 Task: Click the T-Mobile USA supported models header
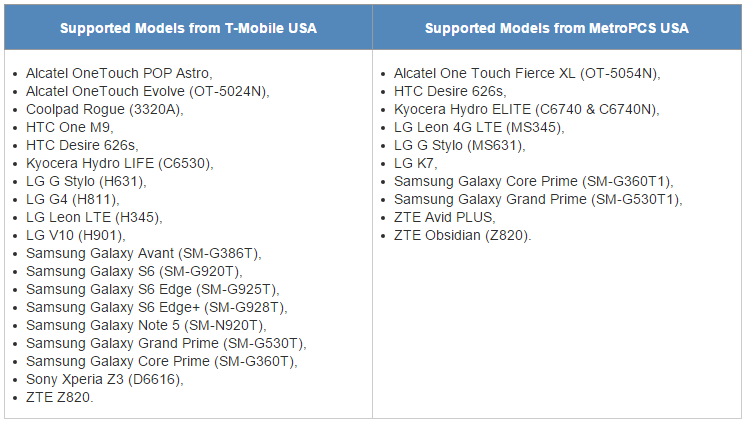[188, 28]
